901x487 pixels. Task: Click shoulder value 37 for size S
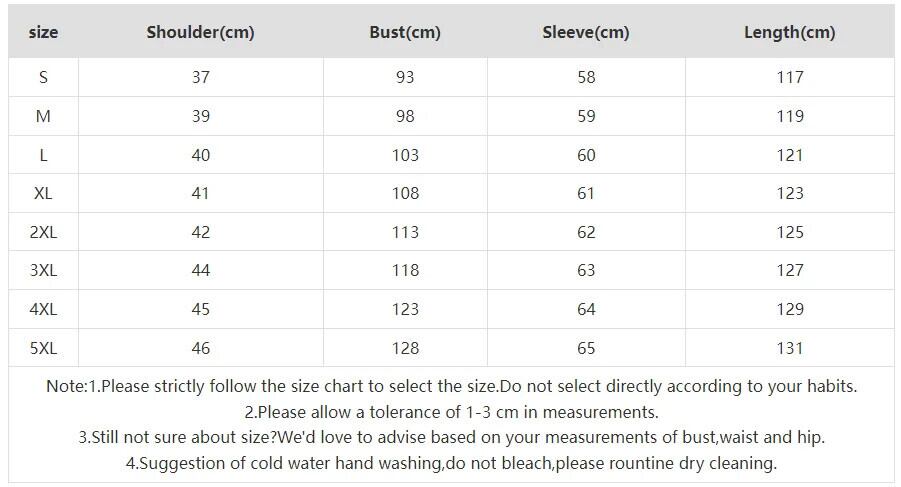point(201,77)
